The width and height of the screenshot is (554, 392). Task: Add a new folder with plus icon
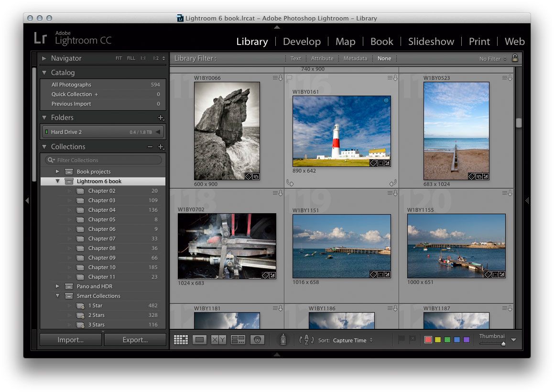click(161, 118)
